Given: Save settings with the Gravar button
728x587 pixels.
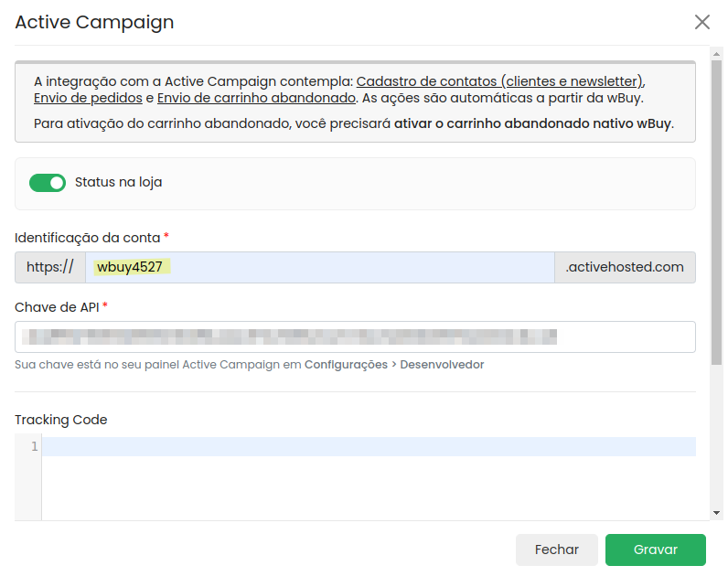Looking at the screenshot, I should click(655, 550).
